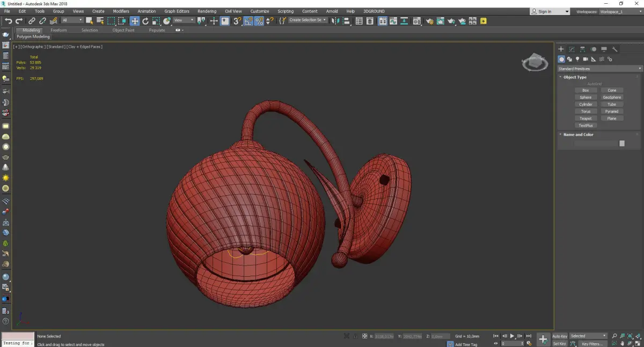644x347 pixels.
Task: Select the Move tool in the toolbar
Action: click(134, 21)
